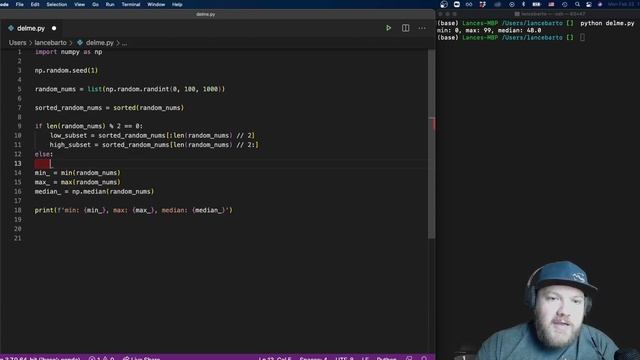Click the battery status icon in menu bar
Screen dimensions: 640x360
point(536,4)
